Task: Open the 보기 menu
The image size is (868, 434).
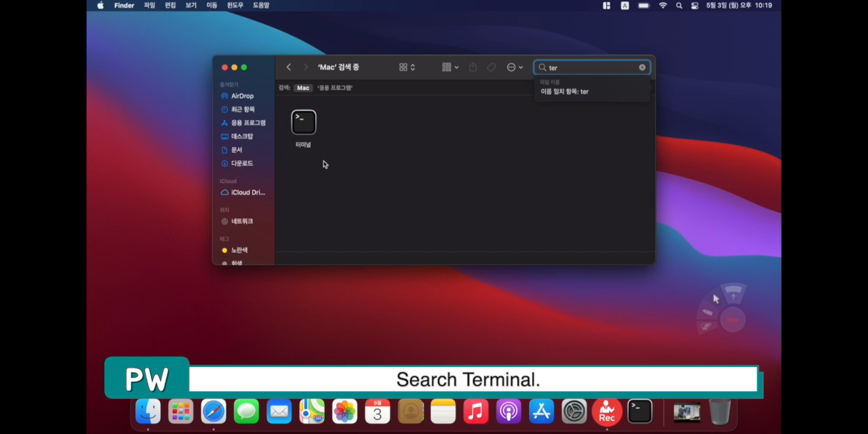Action: click(x=191, y=5)
